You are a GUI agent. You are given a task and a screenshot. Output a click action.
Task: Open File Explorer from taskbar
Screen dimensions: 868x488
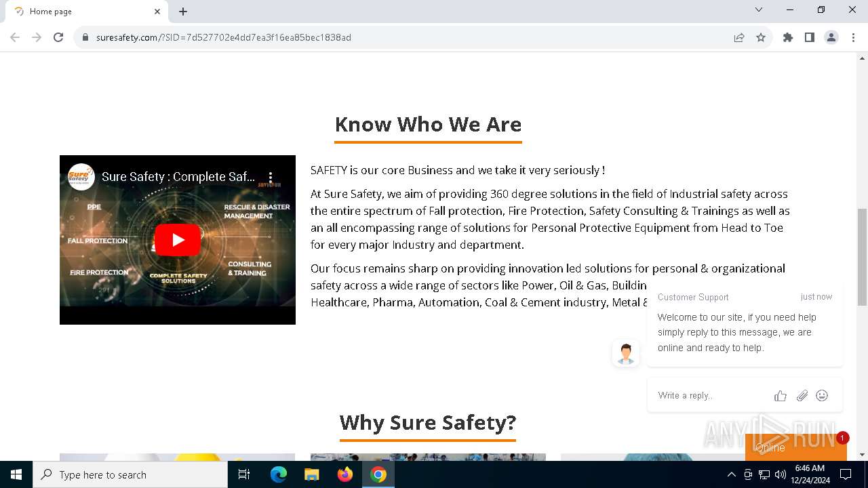coord(312,474)
